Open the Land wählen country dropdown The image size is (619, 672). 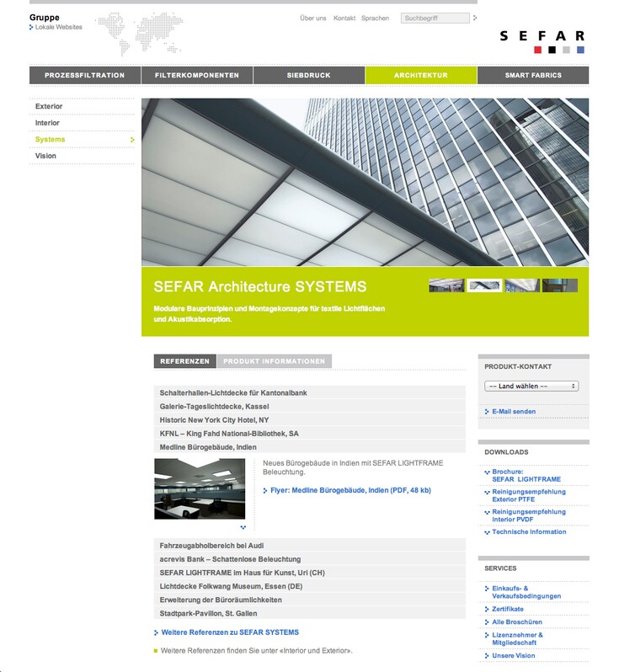coord(531,387)
